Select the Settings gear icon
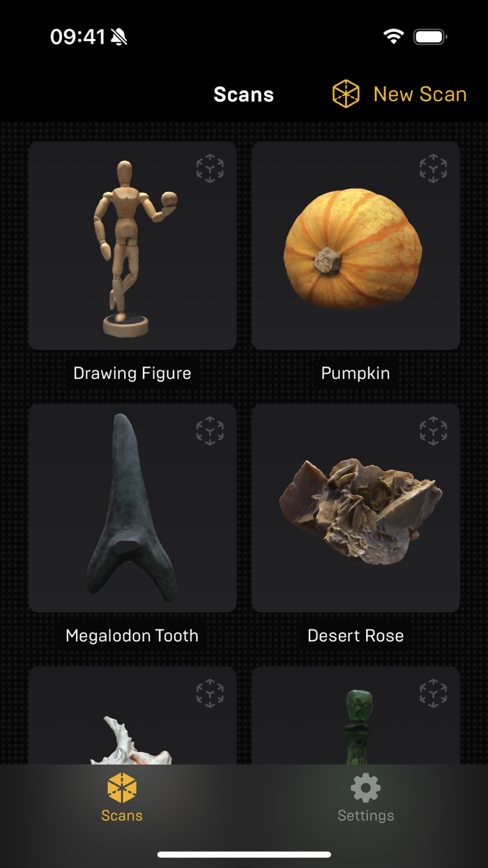This screenshot has width=488, height=868. (365, 788)
